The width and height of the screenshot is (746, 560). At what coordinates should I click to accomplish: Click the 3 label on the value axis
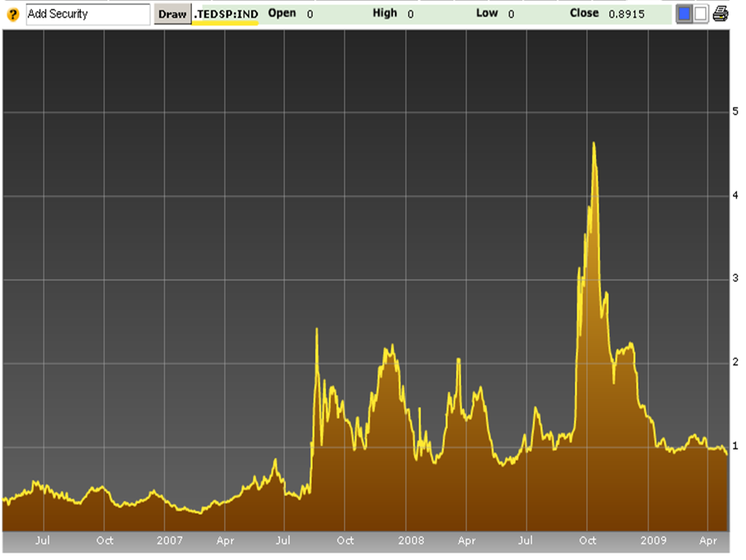pos(736,278)
